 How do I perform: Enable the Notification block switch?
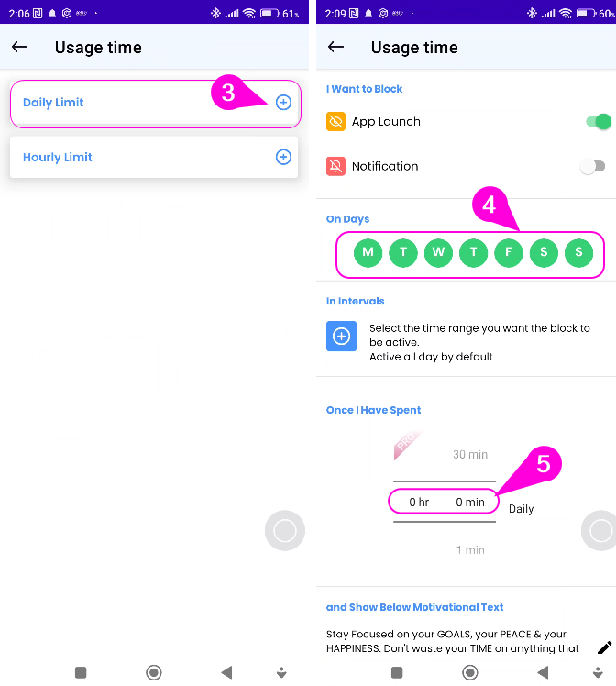point(593,166)
